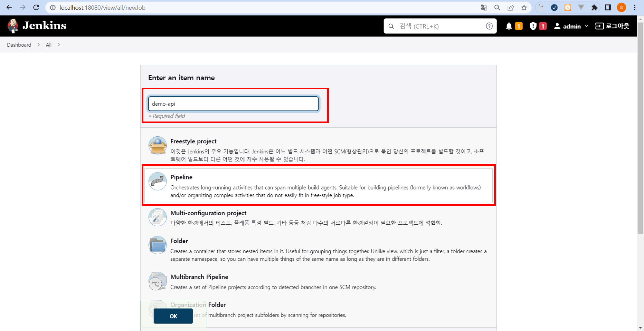Click the Freestyle project box icon
The width and height of the screenshot is (644, 331).
(157, 145)
